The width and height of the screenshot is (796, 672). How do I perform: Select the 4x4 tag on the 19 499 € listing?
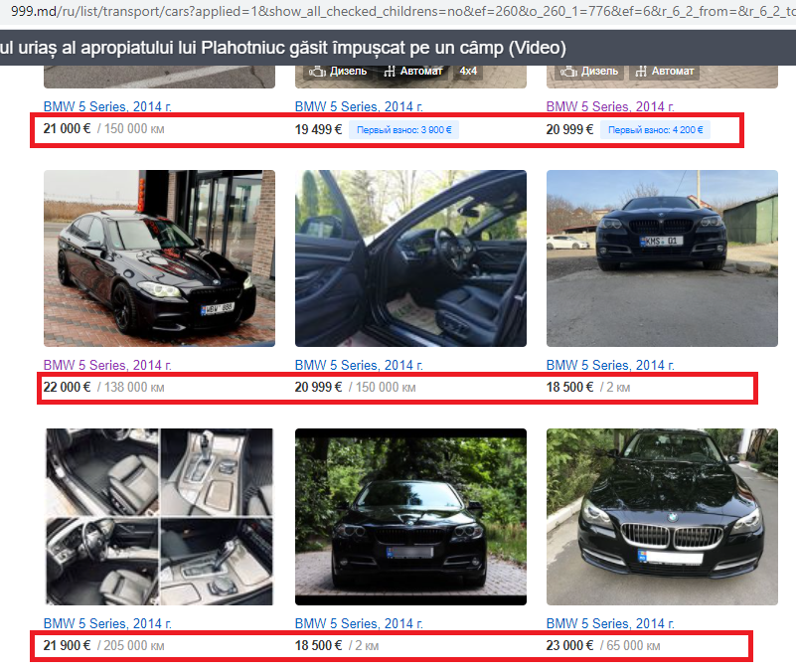pos(468,72)
